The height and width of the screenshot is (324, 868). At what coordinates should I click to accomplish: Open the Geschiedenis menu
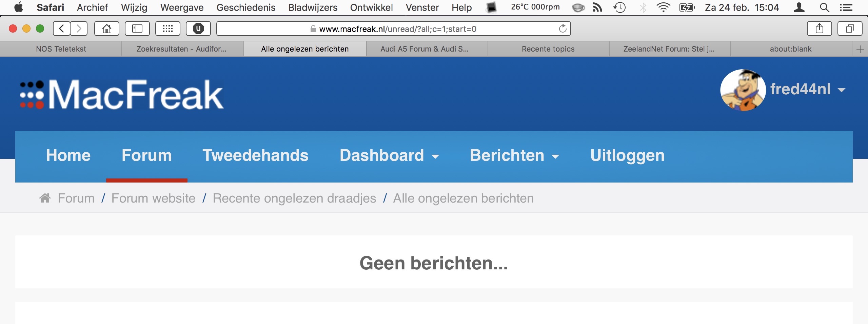click(246, 7)
